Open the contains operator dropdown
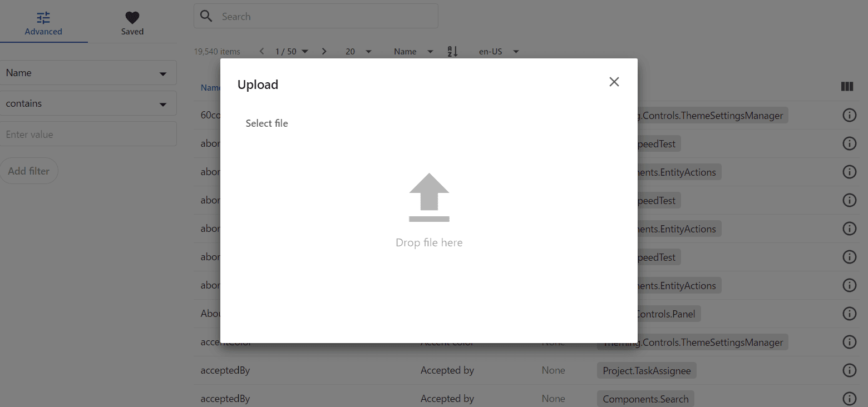 88,103
